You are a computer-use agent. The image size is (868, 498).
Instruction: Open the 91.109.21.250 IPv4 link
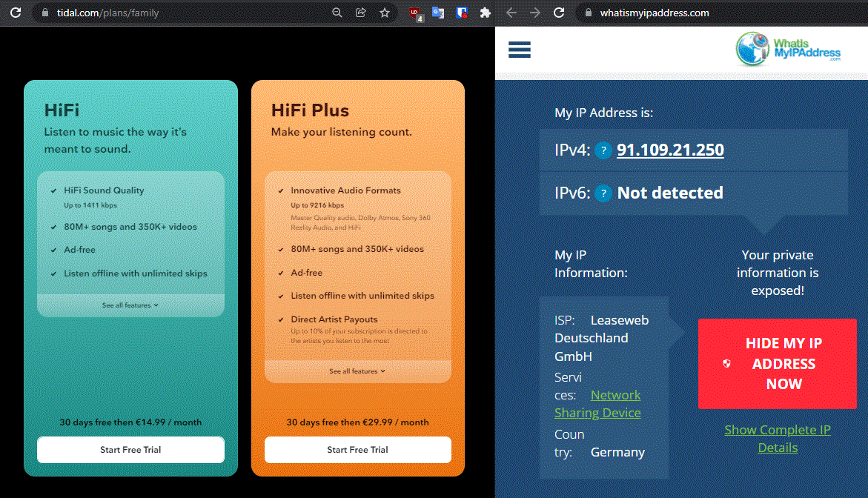[670, 150]
